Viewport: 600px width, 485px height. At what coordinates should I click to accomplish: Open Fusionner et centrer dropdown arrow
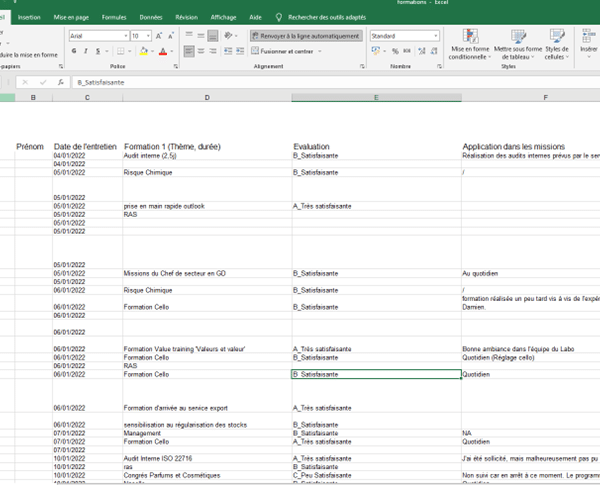pyautogui.click(x=320, y=51)
